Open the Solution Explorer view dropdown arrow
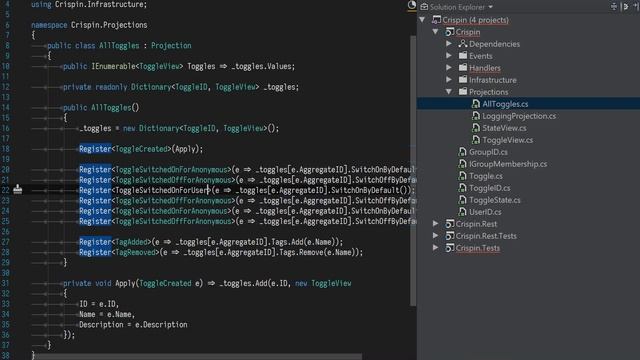Viewport: 640px width, 360px height. (491, 7)
